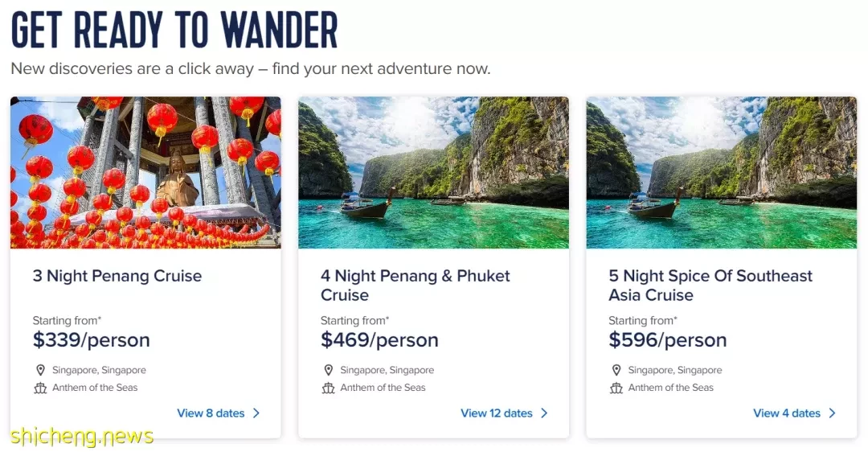This screenshot has height=452, width=868.
Task: Select the lagoon photo on 5 Night card
Action: tap(721, 172)
